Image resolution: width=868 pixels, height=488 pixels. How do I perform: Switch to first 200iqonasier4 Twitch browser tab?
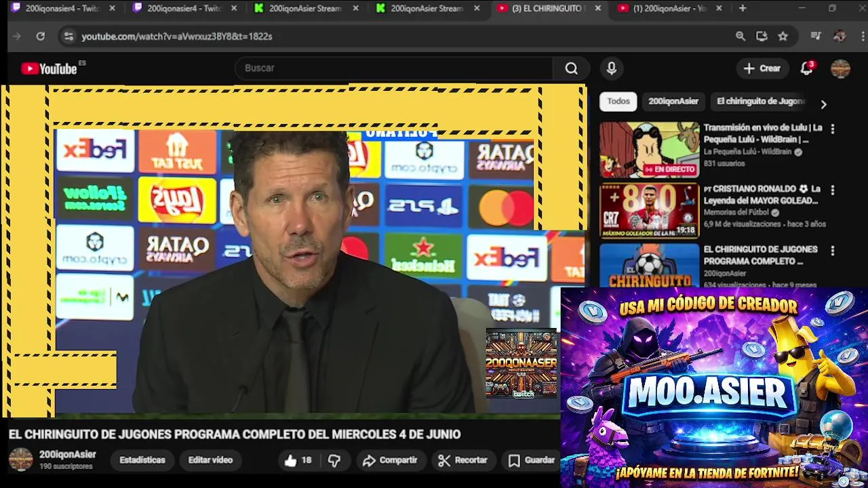[x=62, y=8]
